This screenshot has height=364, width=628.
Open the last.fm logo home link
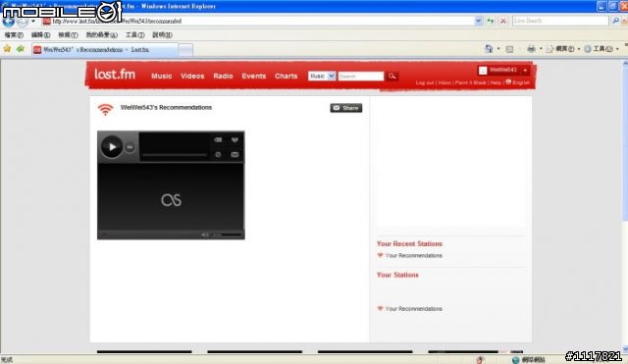(x=115, y=75)
